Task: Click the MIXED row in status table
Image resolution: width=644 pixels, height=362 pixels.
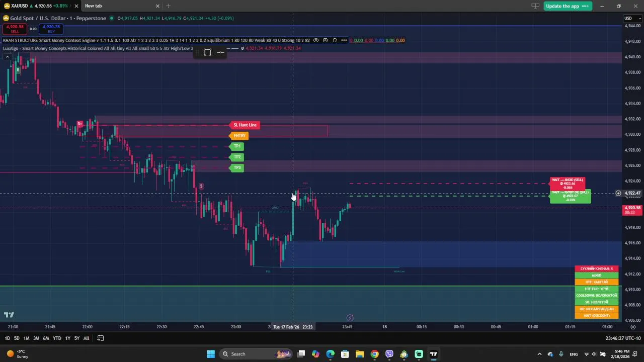Action: [597, 276]
